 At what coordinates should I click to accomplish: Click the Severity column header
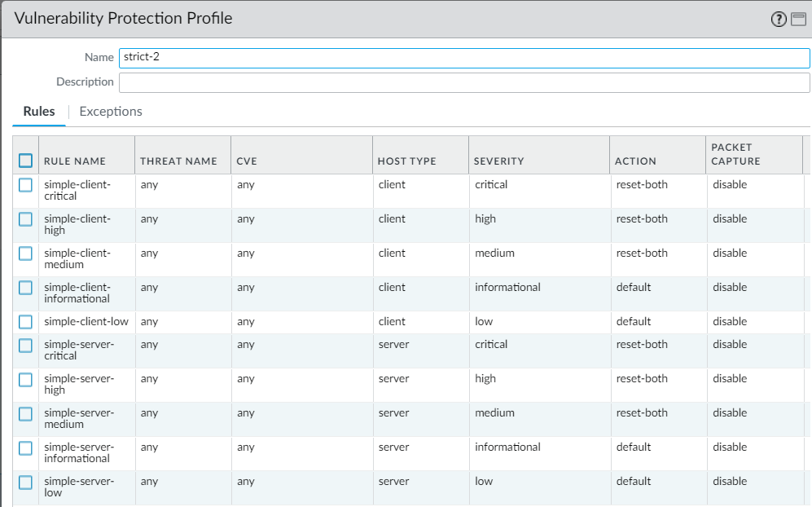(498, 161)
